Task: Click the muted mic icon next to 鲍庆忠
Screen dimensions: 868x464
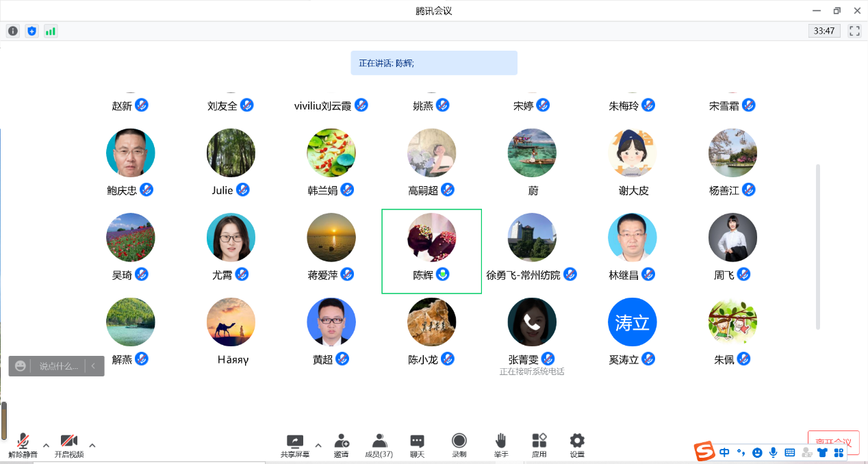Action: (146, 190)
